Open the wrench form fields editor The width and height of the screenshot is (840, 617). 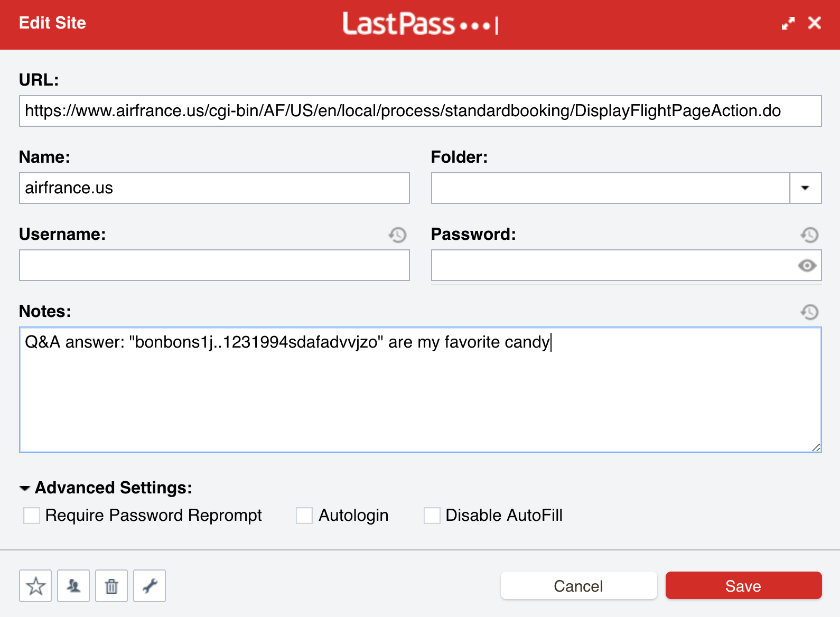[x=150, y=586]
